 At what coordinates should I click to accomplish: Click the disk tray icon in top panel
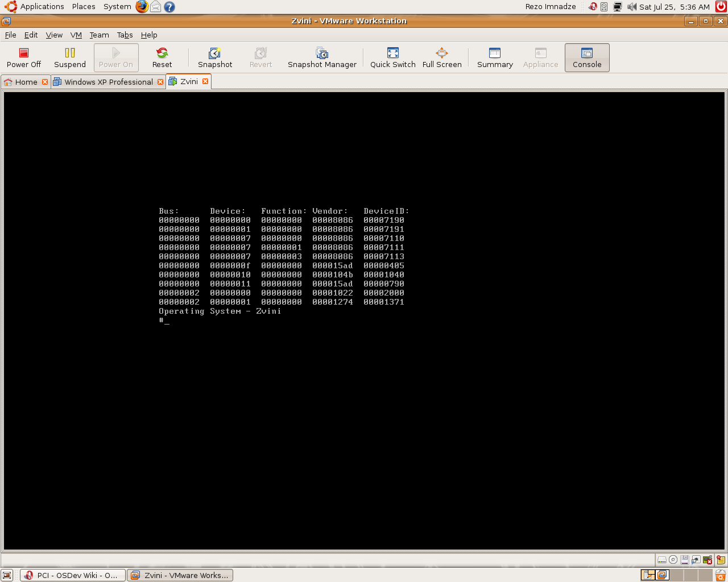pyautogui.click(x=604, y=7)
